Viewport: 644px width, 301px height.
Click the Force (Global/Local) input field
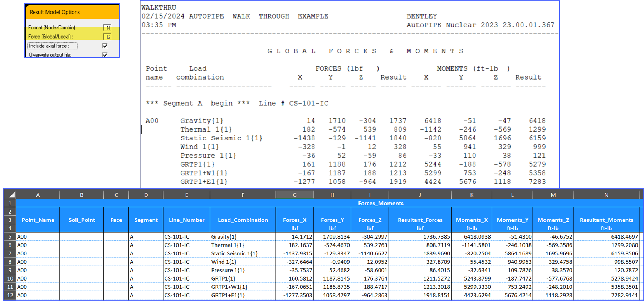(107, 37)
